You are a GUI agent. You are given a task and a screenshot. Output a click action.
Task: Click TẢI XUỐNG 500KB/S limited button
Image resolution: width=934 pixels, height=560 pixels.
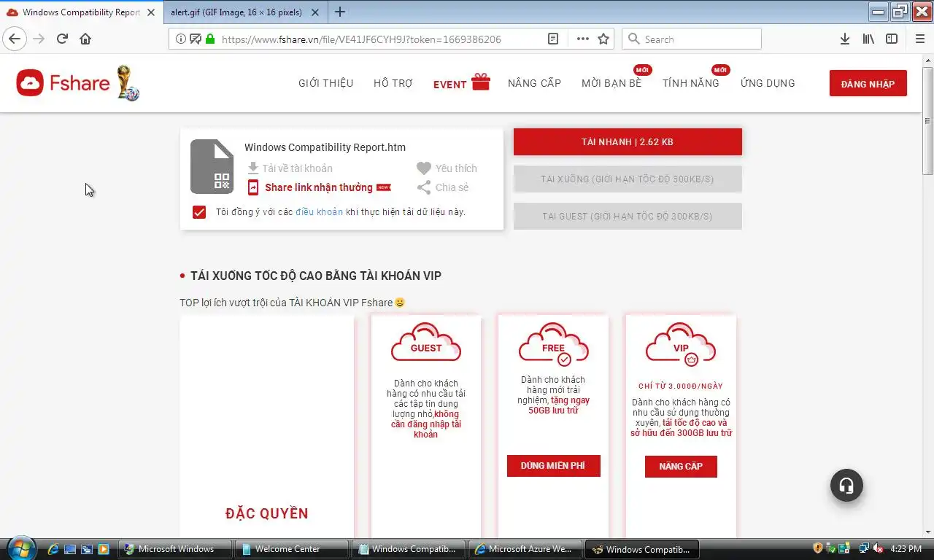click(628, 179)
